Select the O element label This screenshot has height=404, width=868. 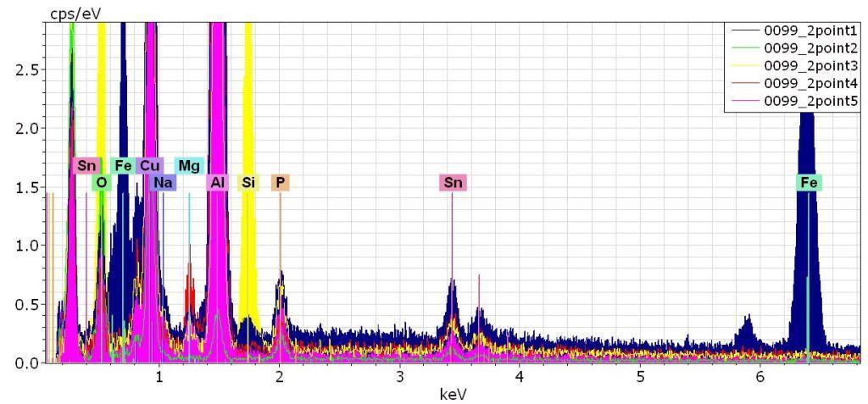101,182
